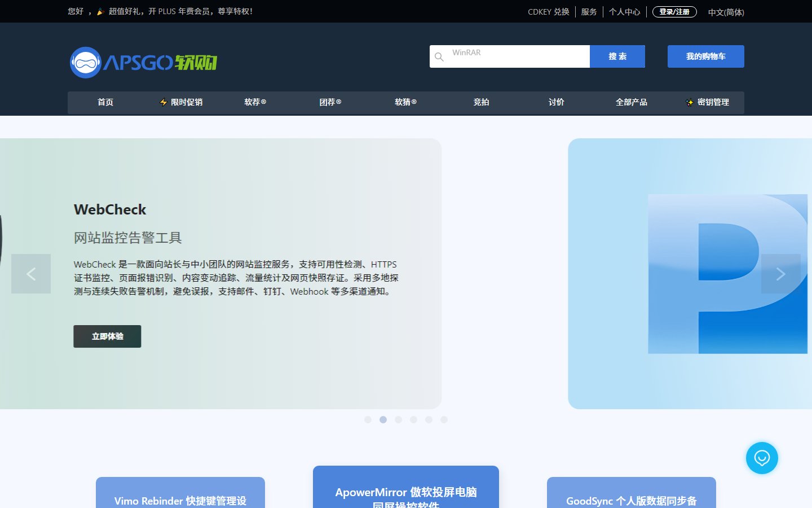Open the 团荐 nav item
The image size is (812, 508).
[x=330, y=102]
